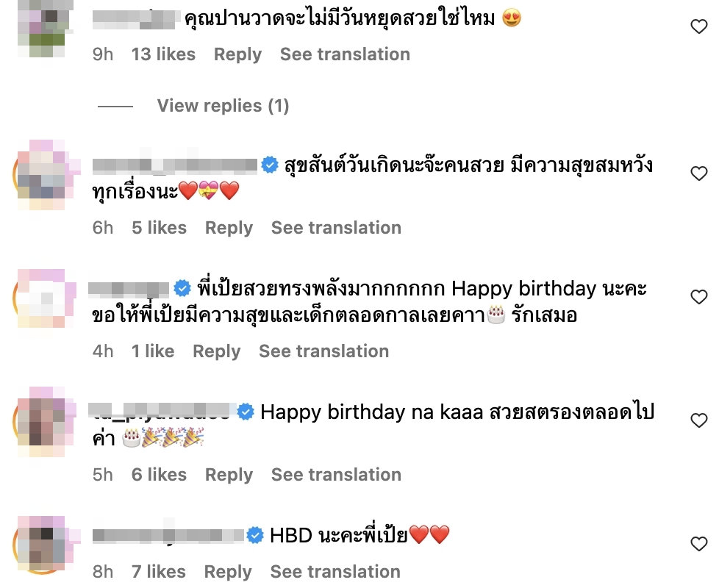
Task: See translation of the 6h comment
Action: pyautogui.click(x=336, y=228)
